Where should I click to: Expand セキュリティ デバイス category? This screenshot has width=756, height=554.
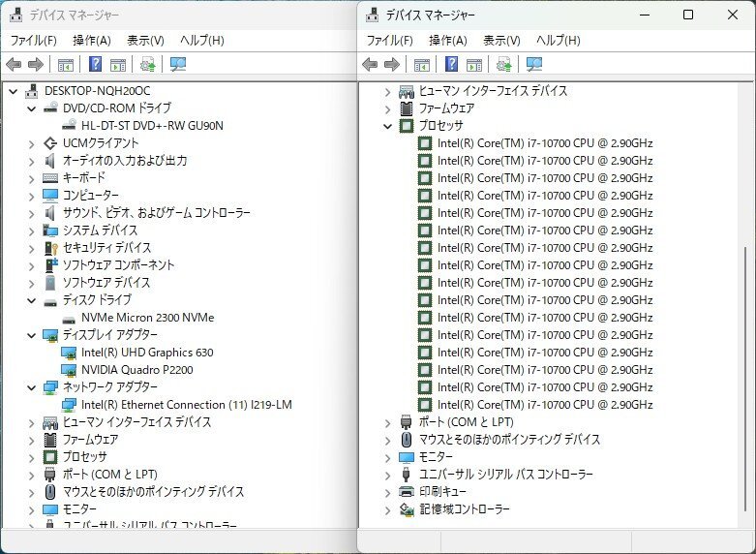pos(32,248)
